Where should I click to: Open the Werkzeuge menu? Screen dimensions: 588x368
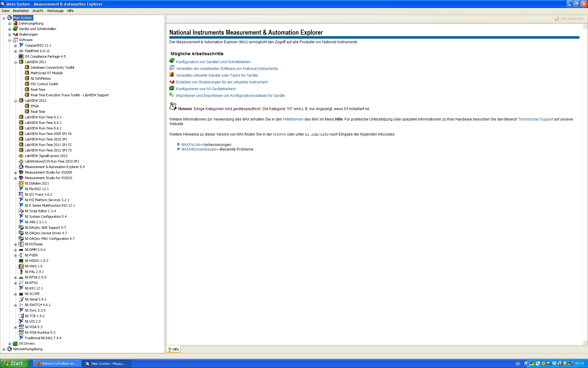click(x=55, y=11)
